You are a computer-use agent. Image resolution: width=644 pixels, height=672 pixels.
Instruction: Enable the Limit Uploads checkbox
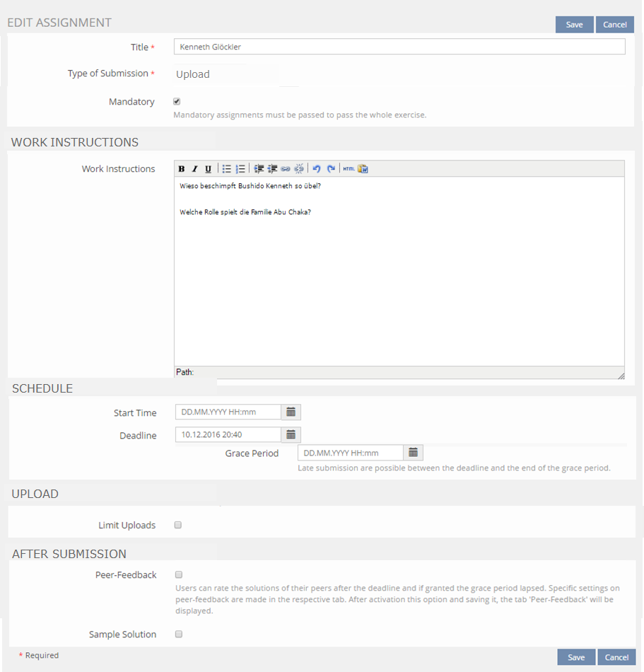click(x=178, y=526)
